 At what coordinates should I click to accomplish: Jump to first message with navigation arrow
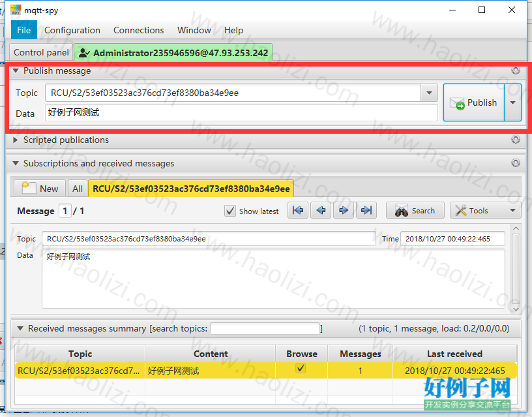pos(298,211)
